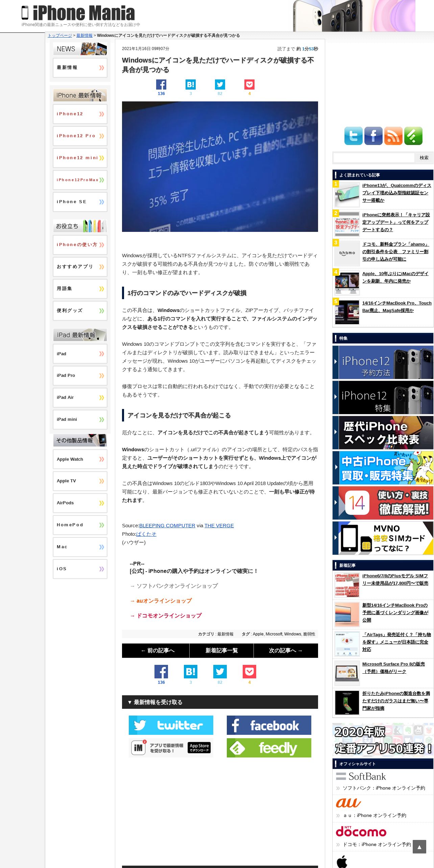This screenshot has height=868, width=434.
Task: Open the iPhone12 menu item
Action: pos(80,114)
